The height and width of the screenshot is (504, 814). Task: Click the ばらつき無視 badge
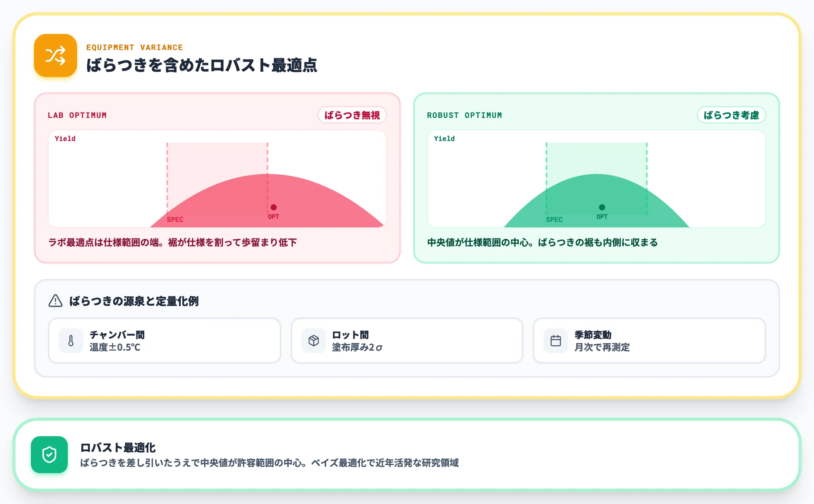(352, 115)
